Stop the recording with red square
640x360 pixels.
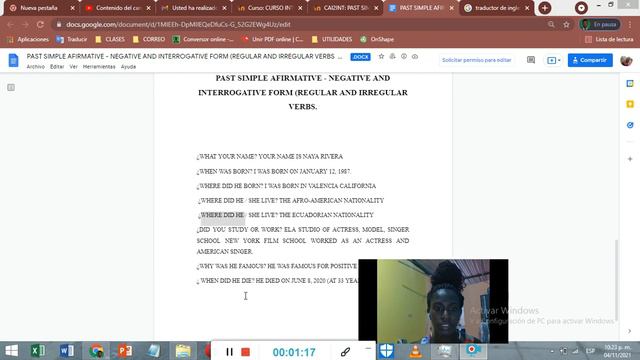click(245, 352)
